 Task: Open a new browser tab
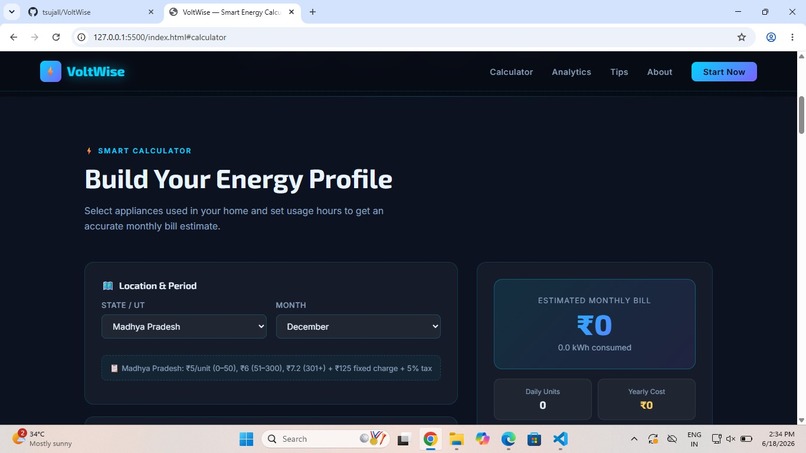313,12
